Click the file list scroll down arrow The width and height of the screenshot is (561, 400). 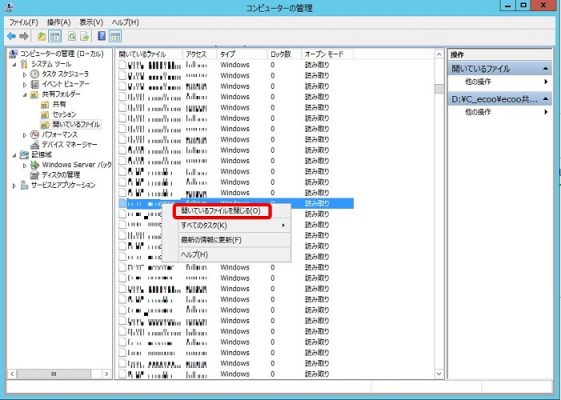click(x=439, y=374)
